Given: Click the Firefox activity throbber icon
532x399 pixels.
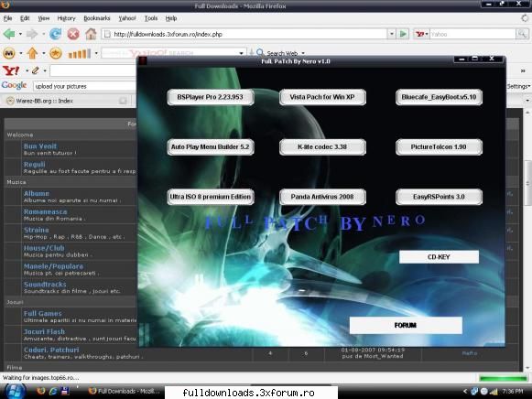Looking at the screenshot, I should tap(525, 18).
